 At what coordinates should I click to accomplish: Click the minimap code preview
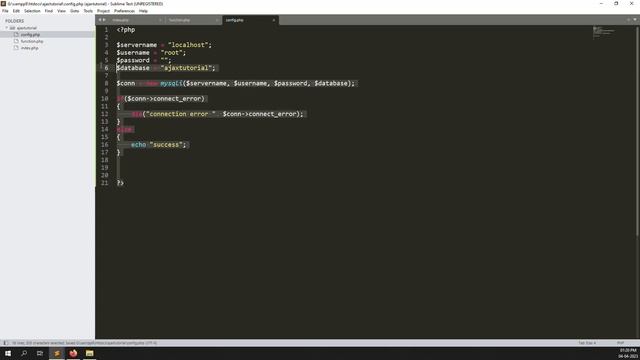pyautogui.click(x=604, y=32)
